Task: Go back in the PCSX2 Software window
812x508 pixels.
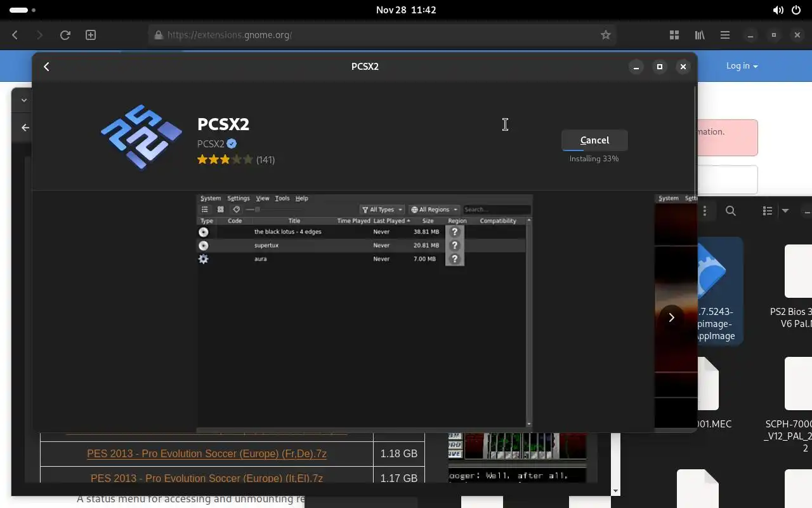Action: click(x=46, y=67)
